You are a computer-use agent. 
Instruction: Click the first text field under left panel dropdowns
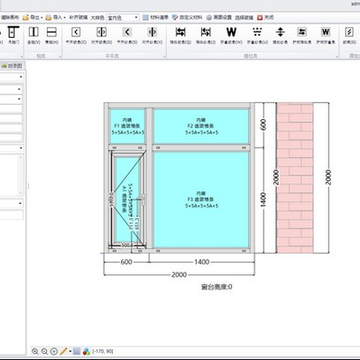click(11, 109)
